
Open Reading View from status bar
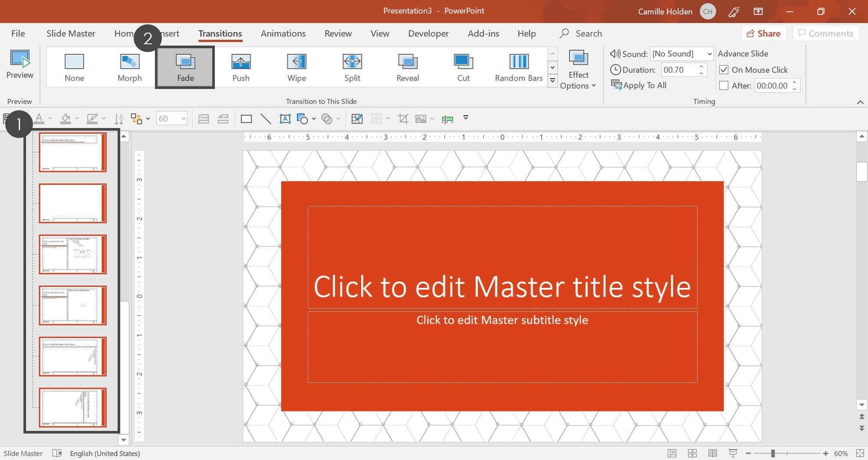713,453
